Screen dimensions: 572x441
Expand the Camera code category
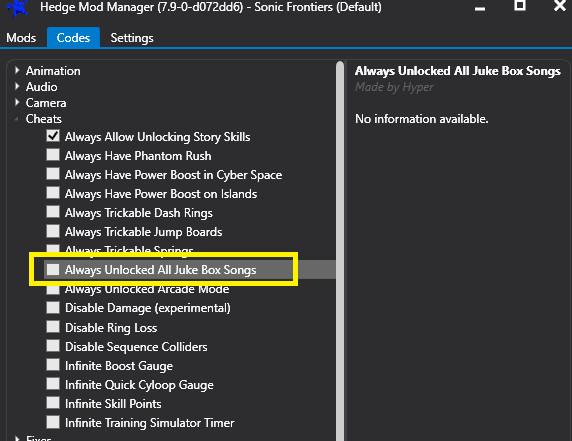tap(17, 102)
